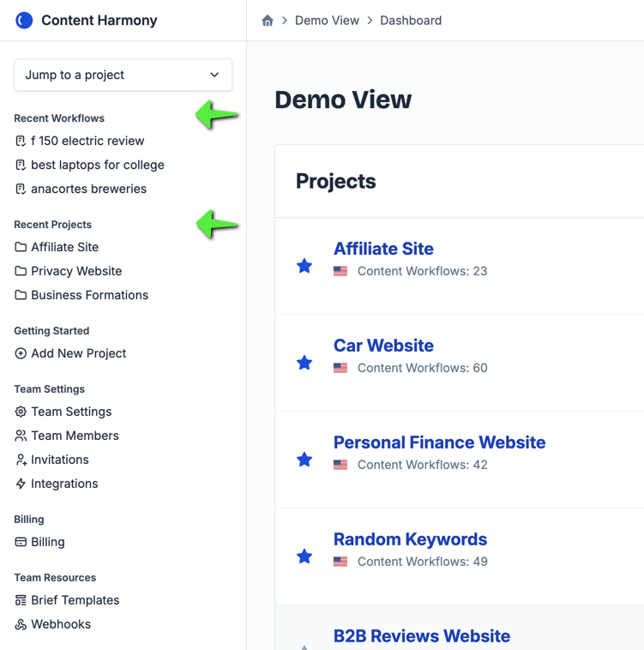Toggle favorite star for Car Website
The height and width of the screenshot is (650, 644).
304,363
